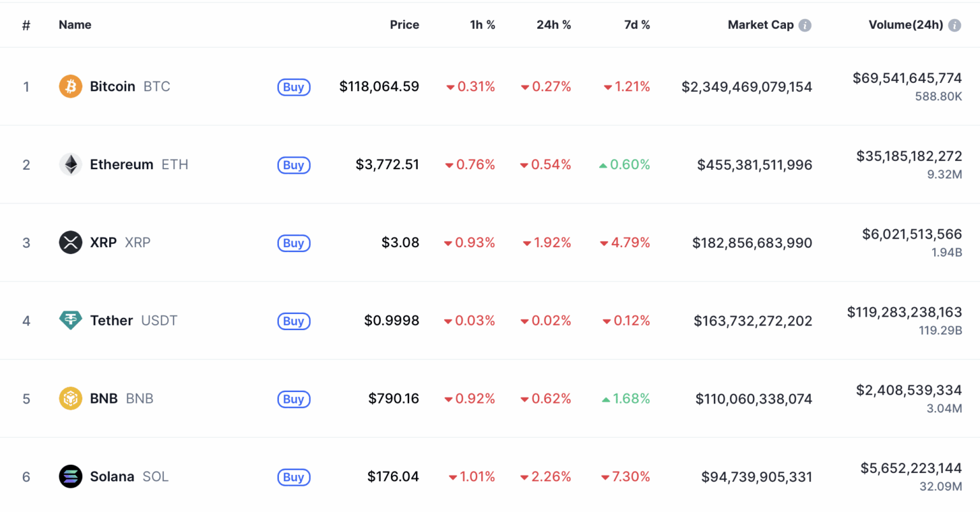Open the Market Cap info tooltip icon

tap(805, 26)
